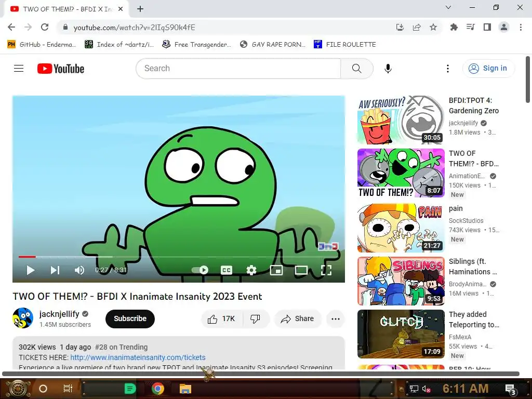Reload the page
Image resolution: width=532 pixels, height=399 pixels.
point(45,27)
